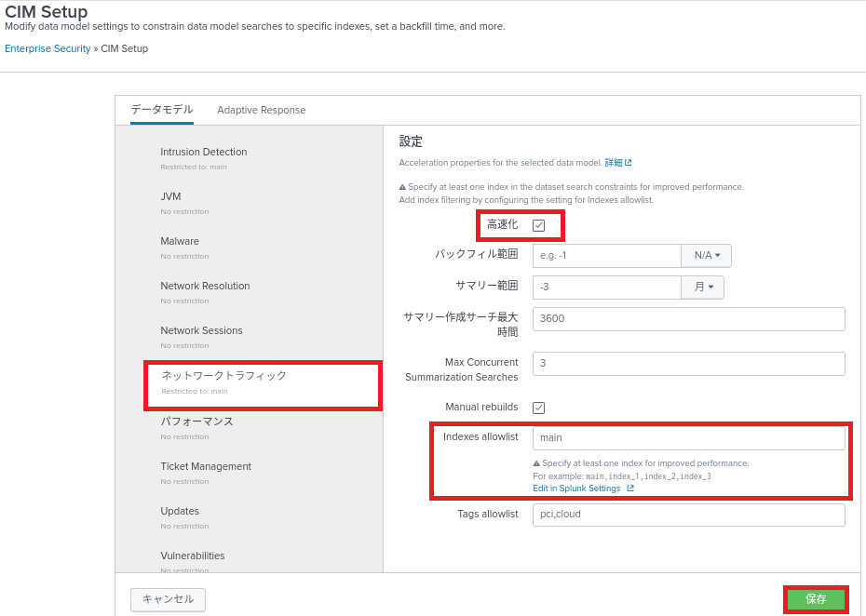Select the Intrusion Detection data model
This screenshot has height=616, width=866.
coord(204,153)
